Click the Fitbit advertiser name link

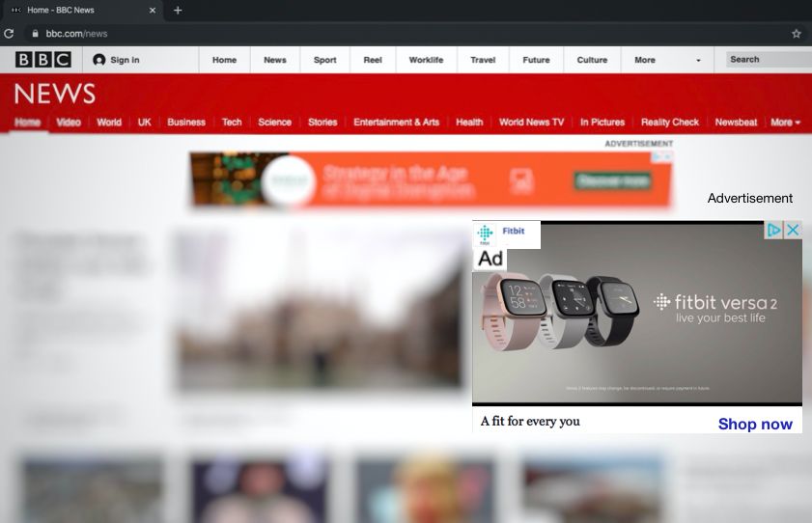[x=514, y=231]
